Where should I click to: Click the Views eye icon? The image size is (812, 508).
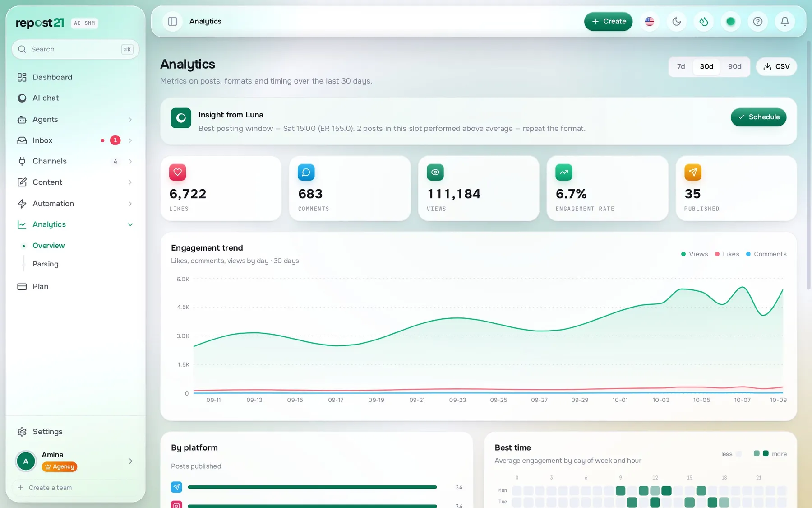[x=435, y=172]
